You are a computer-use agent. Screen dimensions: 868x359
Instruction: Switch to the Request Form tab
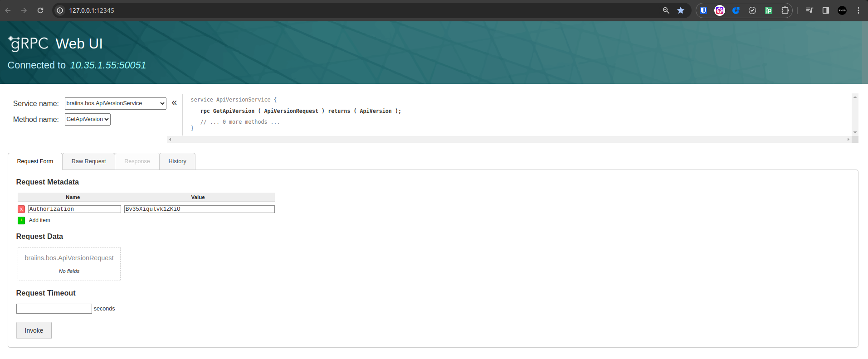click(x=35, y=161)
